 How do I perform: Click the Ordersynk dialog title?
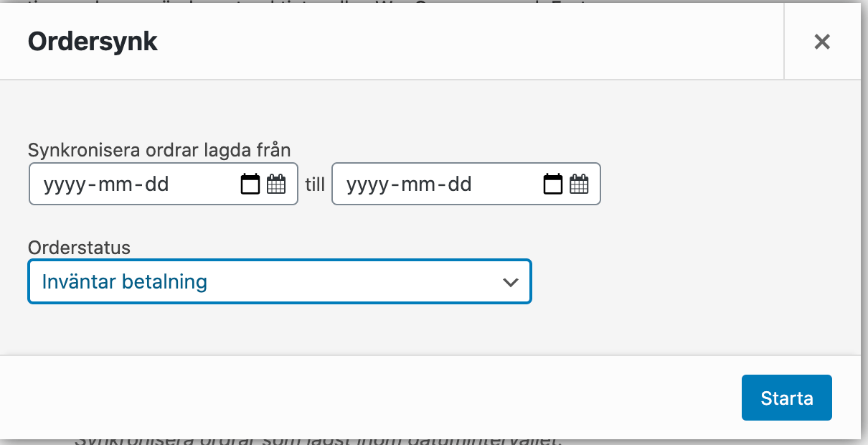(93, 42)
